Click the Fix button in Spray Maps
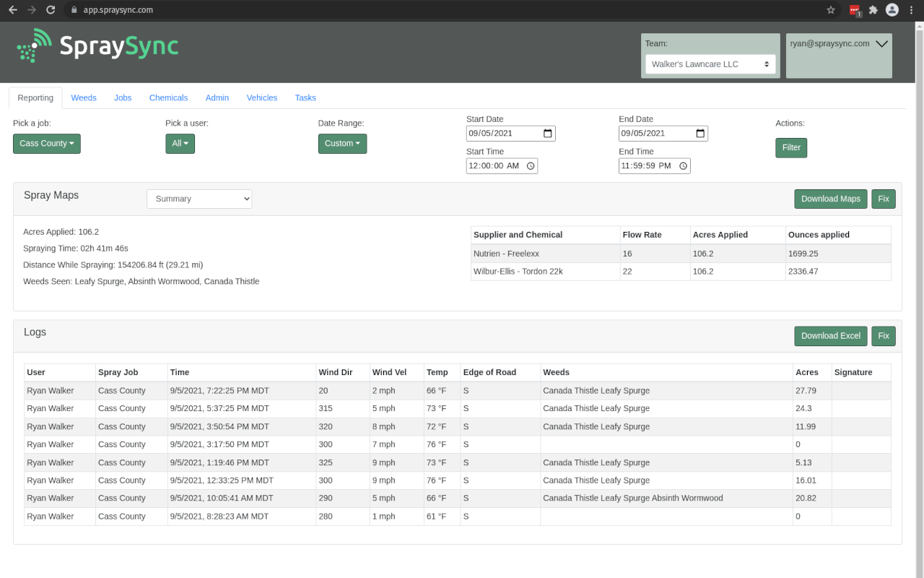Screen dimensions: 924x578 click(884, 199)
